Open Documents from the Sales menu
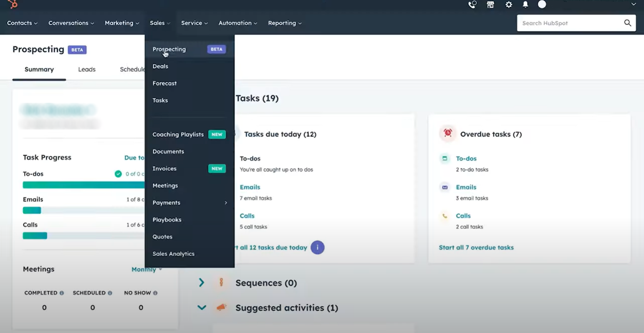 (189, 151)
